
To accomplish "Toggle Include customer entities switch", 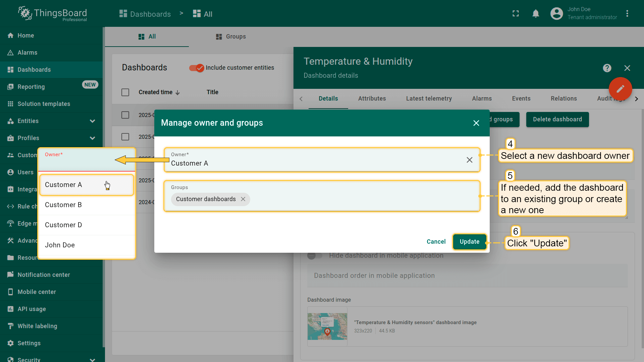I will [x=197, y=68].
